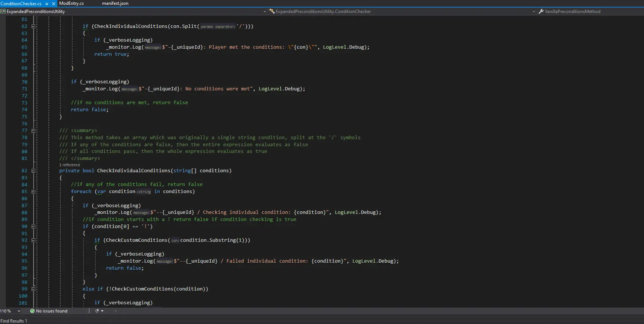Image resolution: width=644 pixels, height=324 pixels.
Task: Collapse the summary comment at line 77
Action: coord(34,131)
